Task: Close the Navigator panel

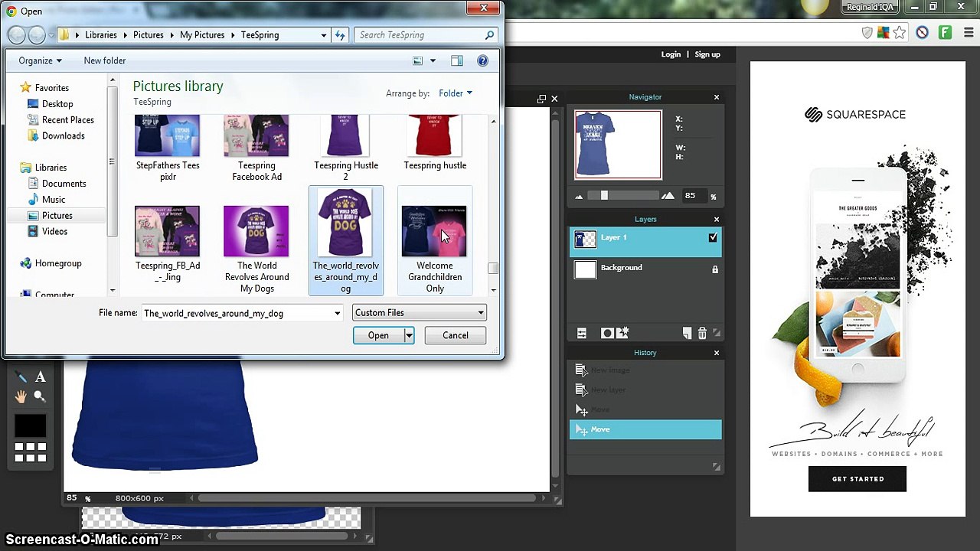Action: [x=717, y=97]
